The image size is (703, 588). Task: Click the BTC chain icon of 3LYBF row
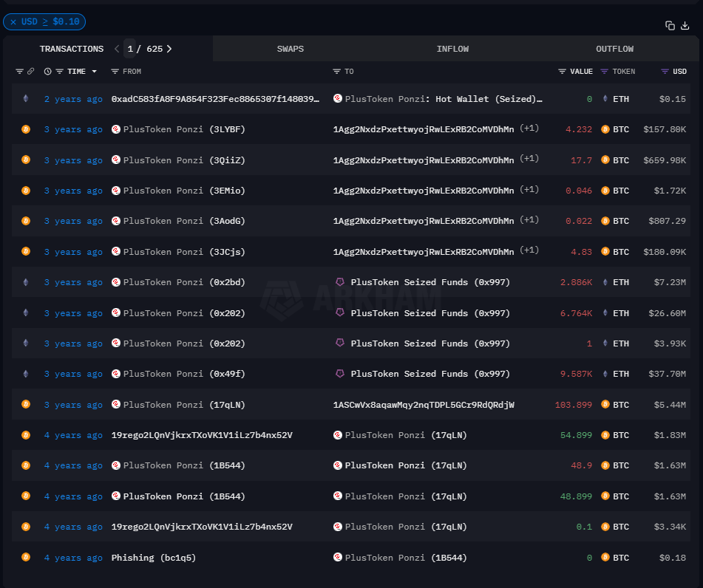tap(26, 129)
